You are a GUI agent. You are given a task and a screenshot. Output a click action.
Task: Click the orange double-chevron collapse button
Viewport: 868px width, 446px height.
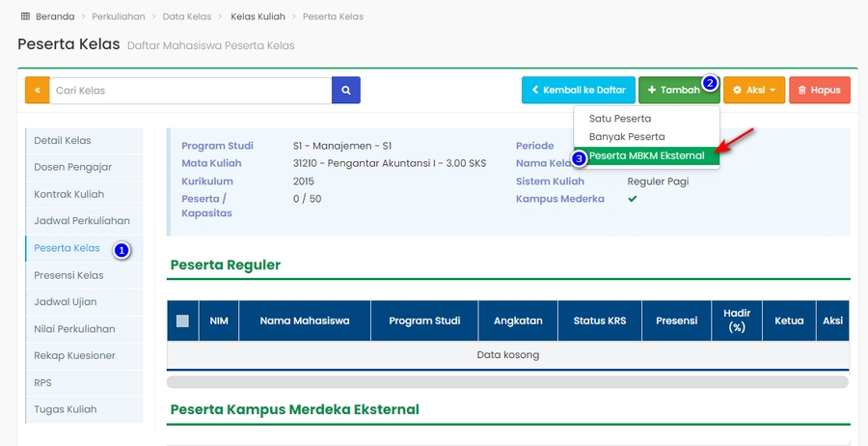[x=37, y=91]
